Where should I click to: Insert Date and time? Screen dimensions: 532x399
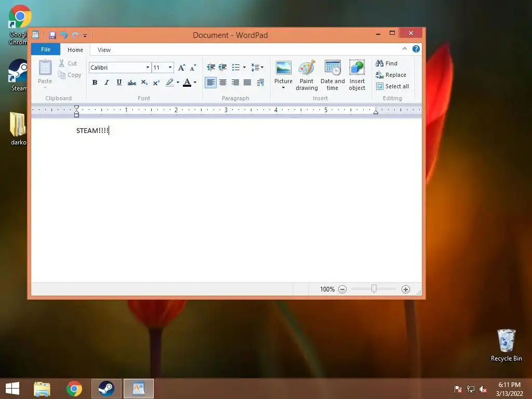[332, 75]
